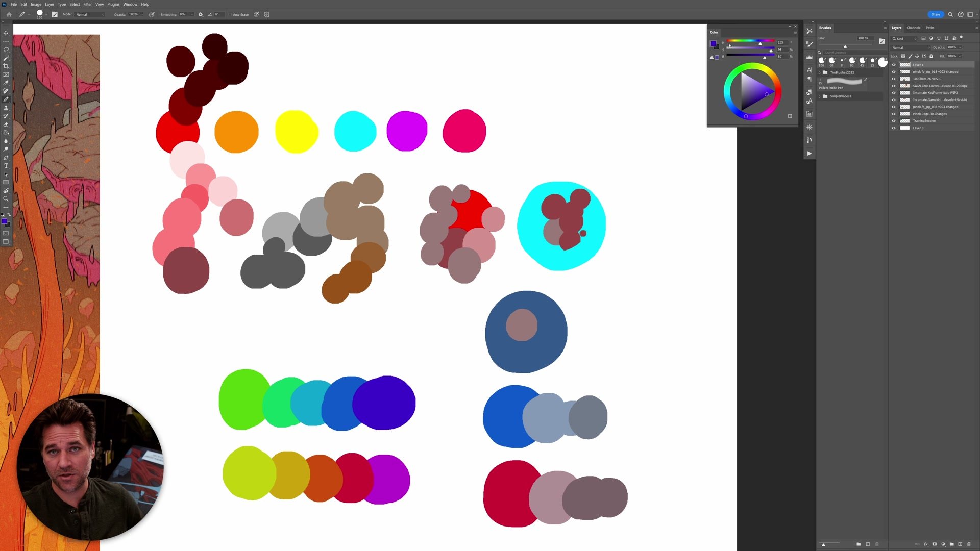The width and height of the screenshot is (980, 551).
Task: Open the painting Mode dropdown
Action: pyautogui.click(x=90, y=15)
